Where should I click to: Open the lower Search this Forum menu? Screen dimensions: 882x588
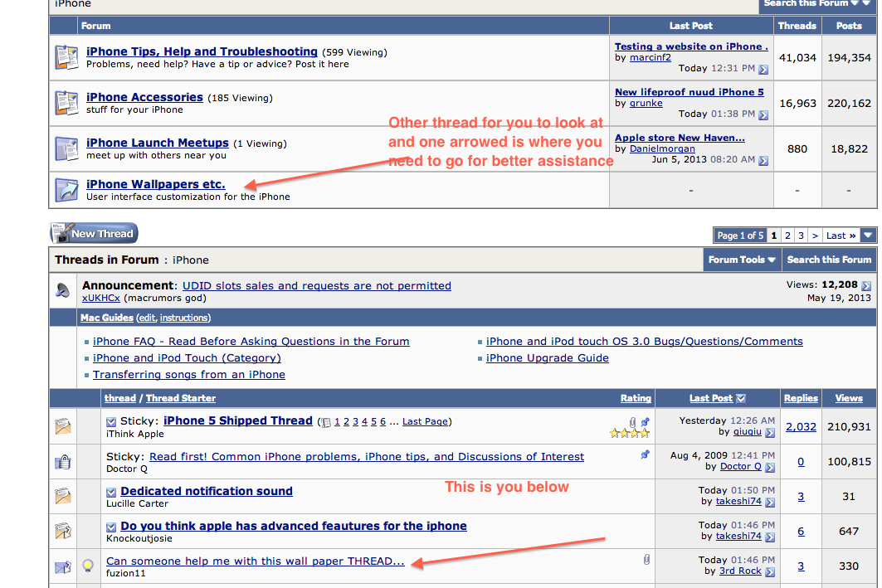click(829, 260)
